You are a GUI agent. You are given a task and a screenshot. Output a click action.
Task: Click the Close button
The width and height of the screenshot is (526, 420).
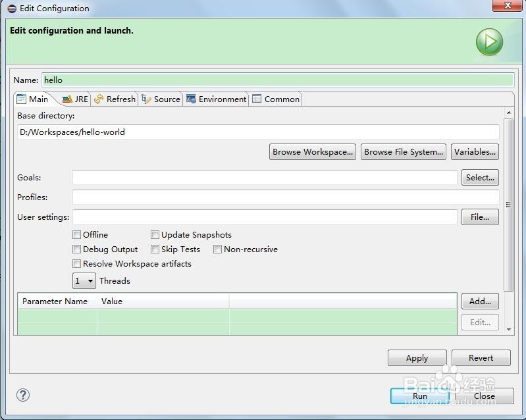click(484, 396)
